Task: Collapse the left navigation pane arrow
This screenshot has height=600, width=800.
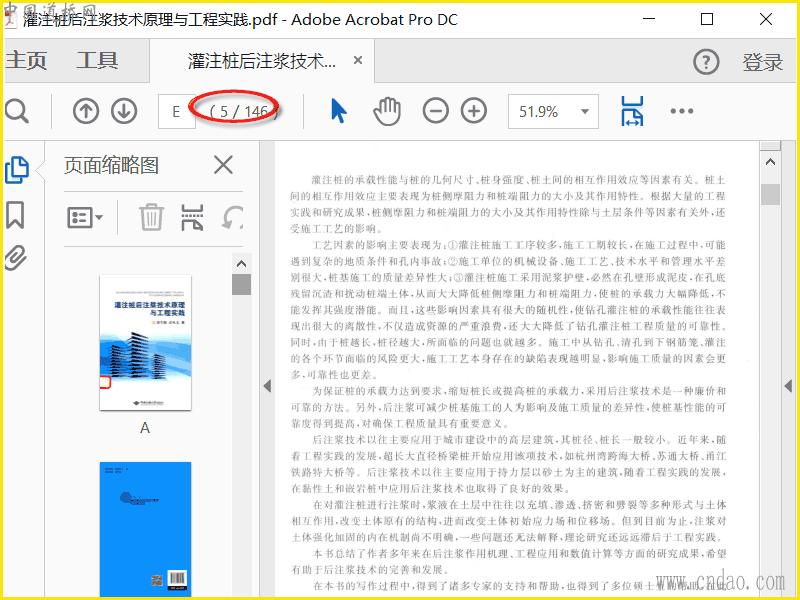Action: (x=267, y=386)
